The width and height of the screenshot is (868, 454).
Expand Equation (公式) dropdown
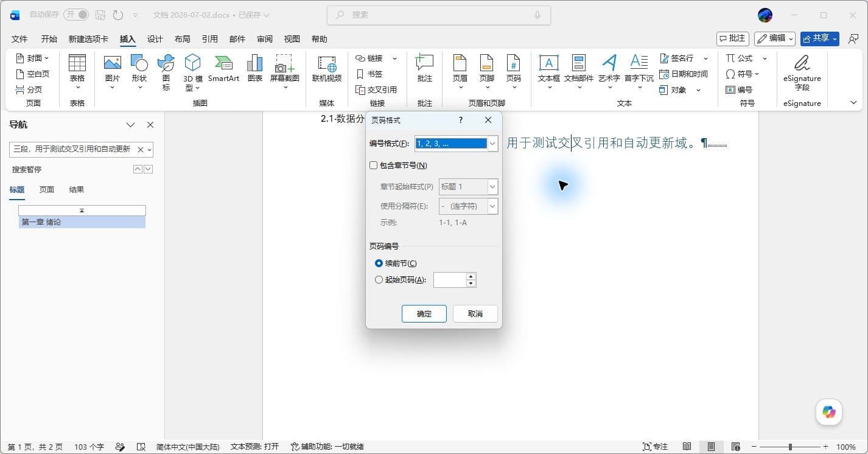(x=765, y=58)
